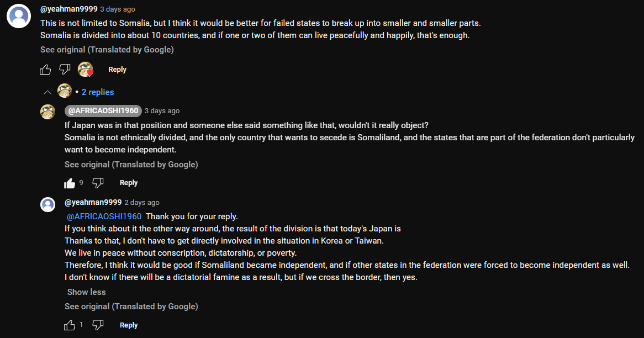Reply to AFRICAOSHI1960's comment
Image resolution: width=644 pixels, height=338 pixels.
click(x=129, y=183)
